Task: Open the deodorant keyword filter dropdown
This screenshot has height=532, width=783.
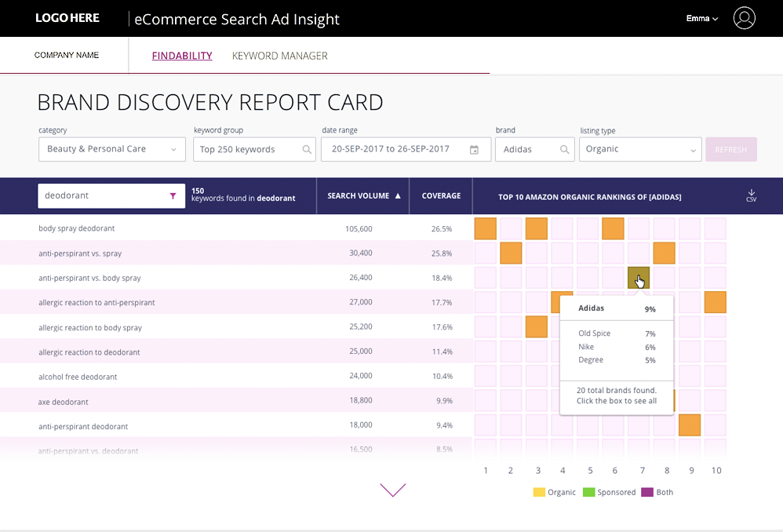Action: [x=111, y=196]
